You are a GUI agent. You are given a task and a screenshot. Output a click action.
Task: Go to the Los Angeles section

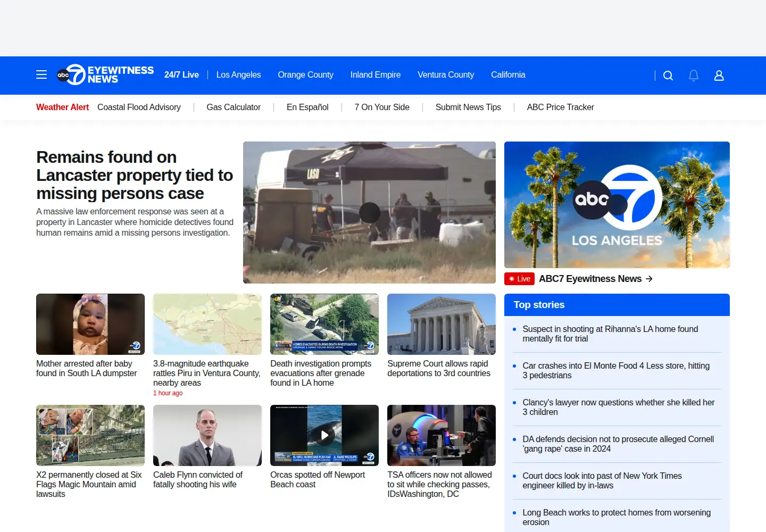[239, 75]
